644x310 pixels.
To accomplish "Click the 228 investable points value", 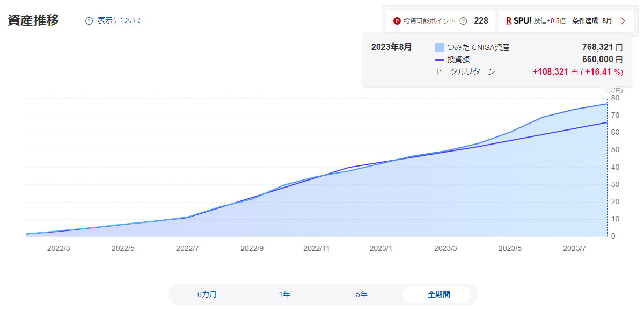I will [x=481, y=21].
